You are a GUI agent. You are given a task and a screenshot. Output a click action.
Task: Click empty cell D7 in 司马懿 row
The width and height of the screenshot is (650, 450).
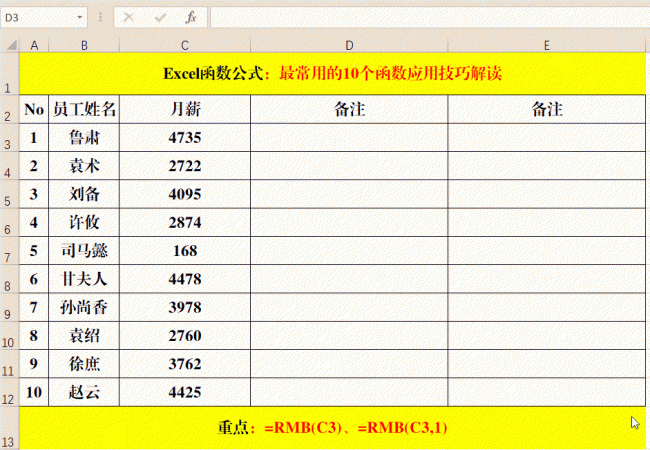[349, 251]
